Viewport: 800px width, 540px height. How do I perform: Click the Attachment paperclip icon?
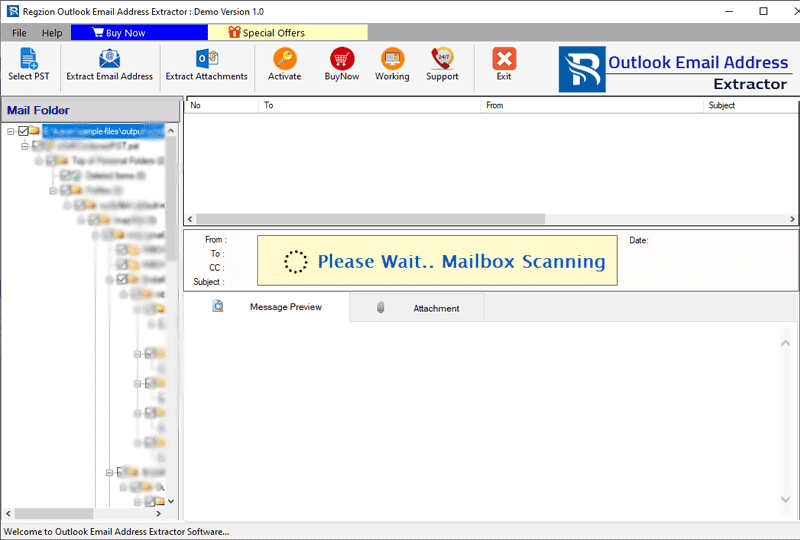click(381, 307)
